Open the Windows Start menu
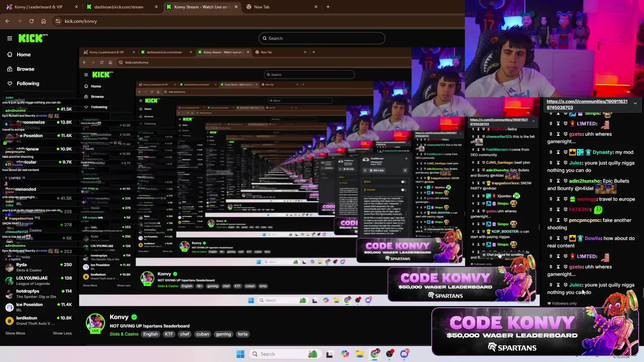Image resolution: width=644 pixels, height=362 pixels. [240, 354]
